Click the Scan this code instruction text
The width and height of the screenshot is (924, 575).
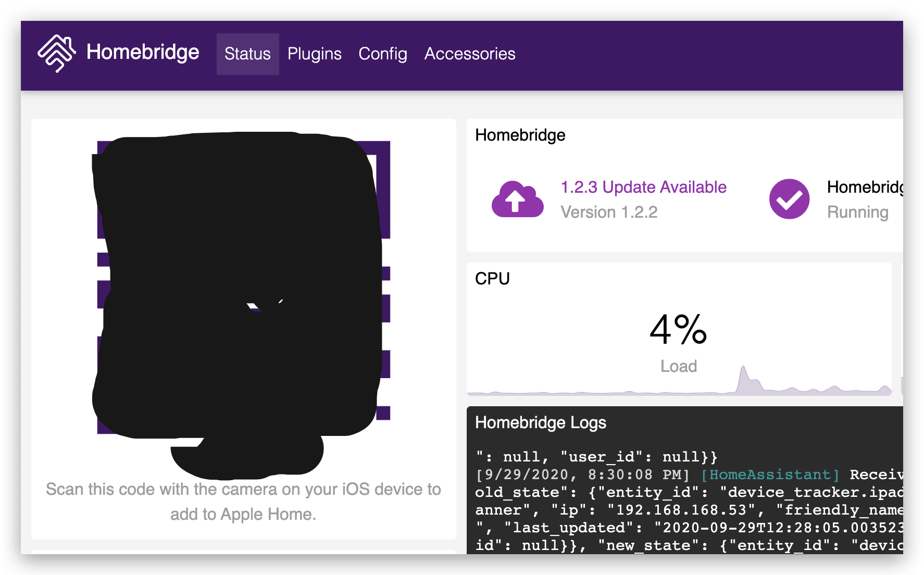[243, 502]
